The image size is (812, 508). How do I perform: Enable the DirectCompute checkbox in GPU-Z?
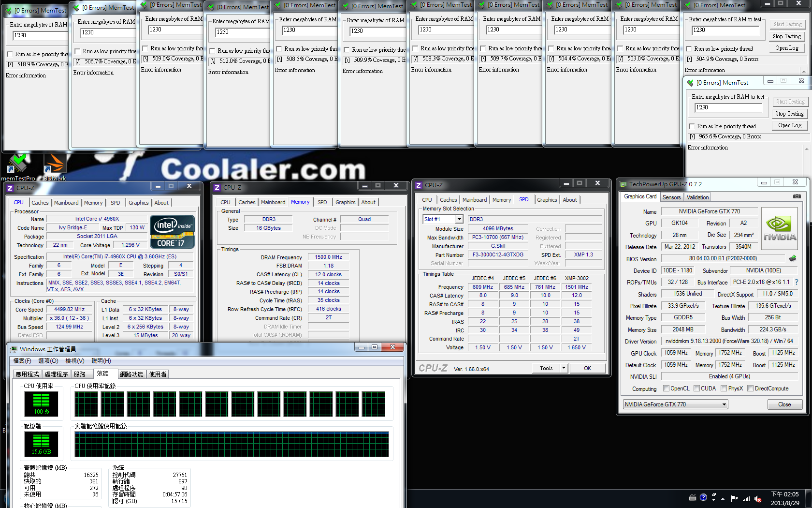(x=751, y=388)
